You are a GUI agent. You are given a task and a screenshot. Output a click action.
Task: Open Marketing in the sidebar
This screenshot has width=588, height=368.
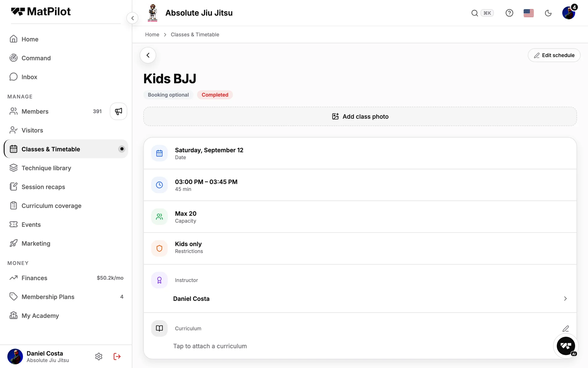pyautogui.click(x=66, y=243)
